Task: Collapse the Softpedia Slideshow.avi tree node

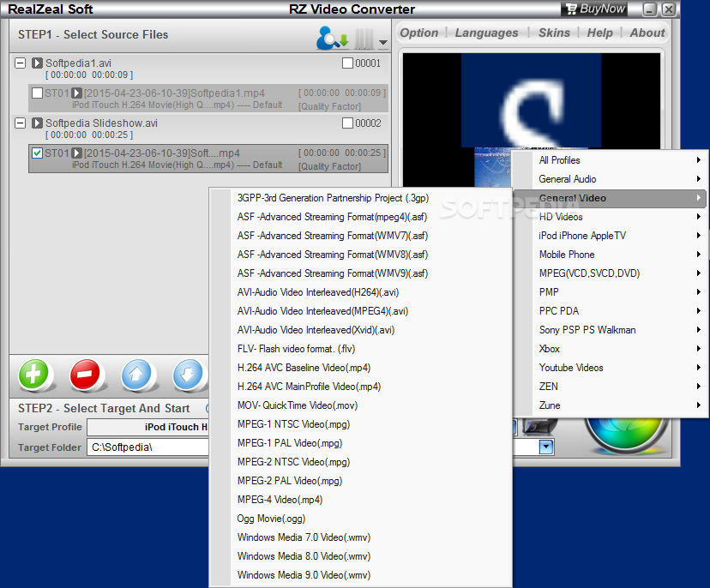Action: [x=20, y=123]
